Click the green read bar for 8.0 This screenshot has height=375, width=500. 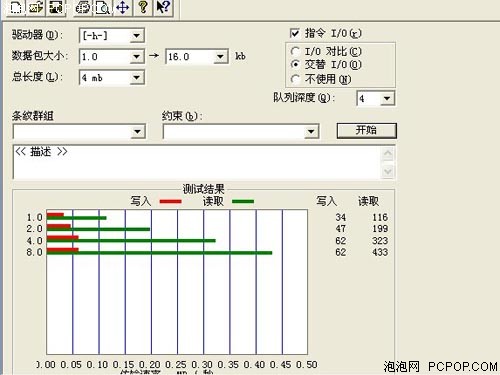click(159, 253)
